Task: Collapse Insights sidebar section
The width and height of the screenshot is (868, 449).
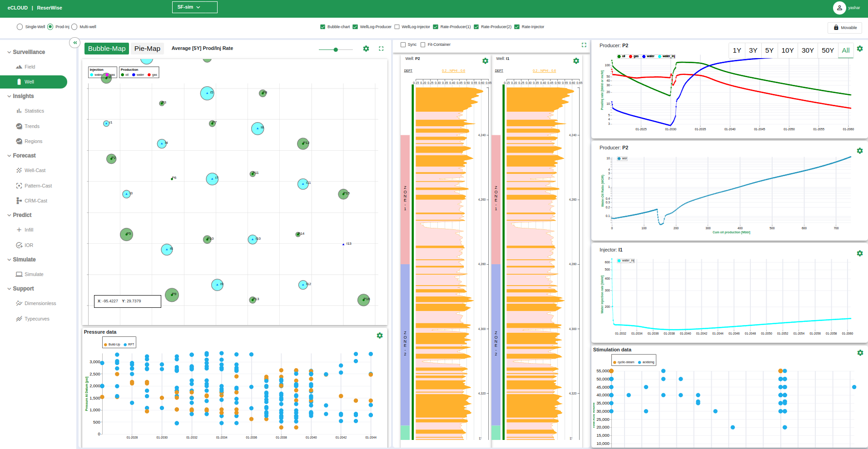Action: point(21,96)
